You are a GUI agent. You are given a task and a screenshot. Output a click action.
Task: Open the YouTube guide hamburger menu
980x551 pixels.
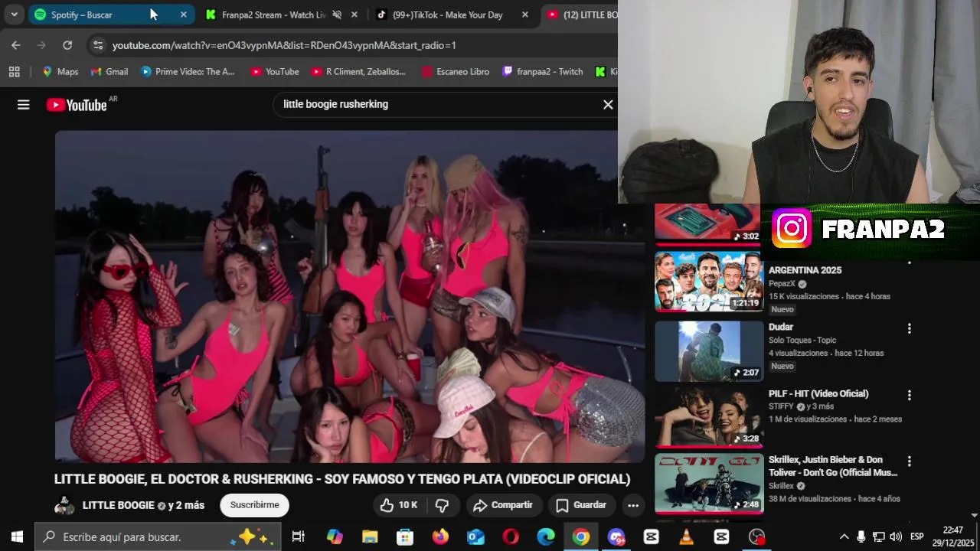tap(24, 105)
